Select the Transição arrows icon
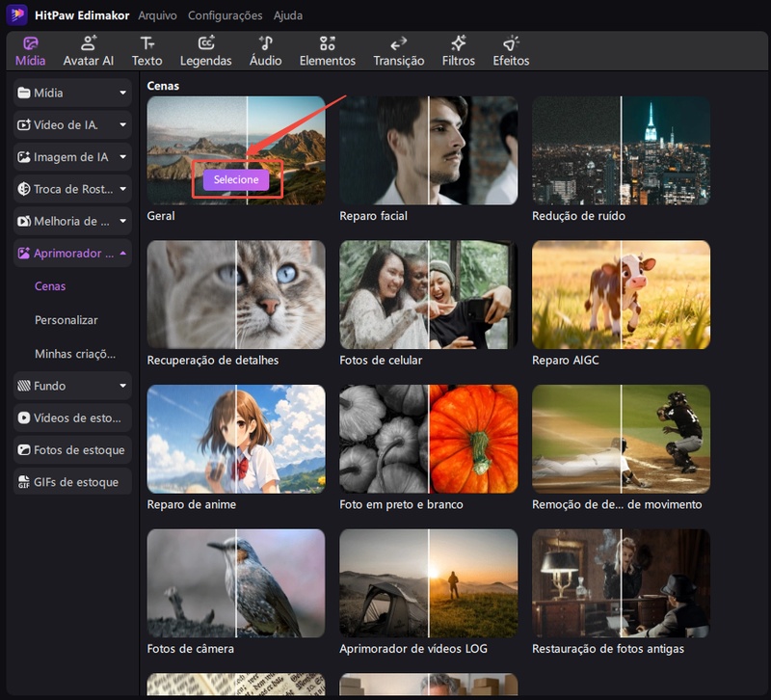The image size is (771, 700). click(399, 44)
